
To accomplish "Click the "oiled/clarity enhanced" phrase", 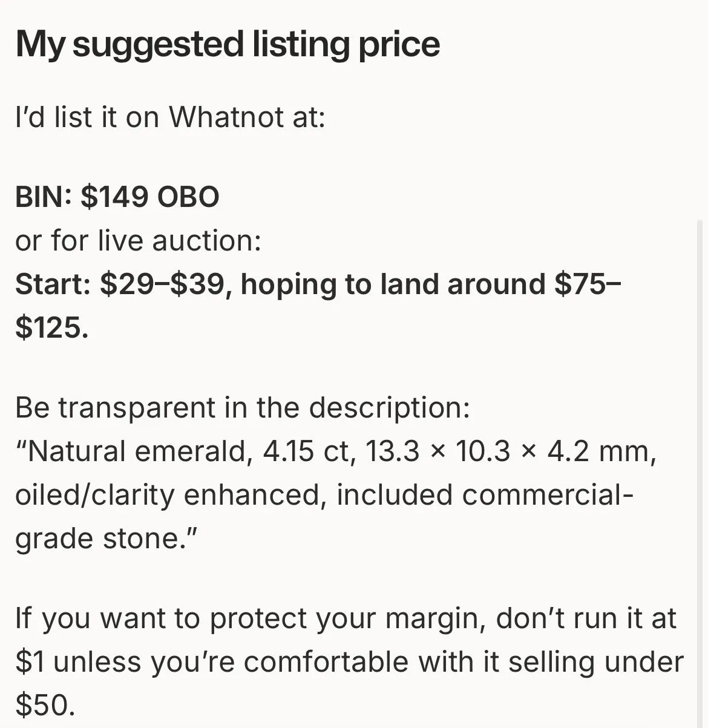I will click(167, 495).
